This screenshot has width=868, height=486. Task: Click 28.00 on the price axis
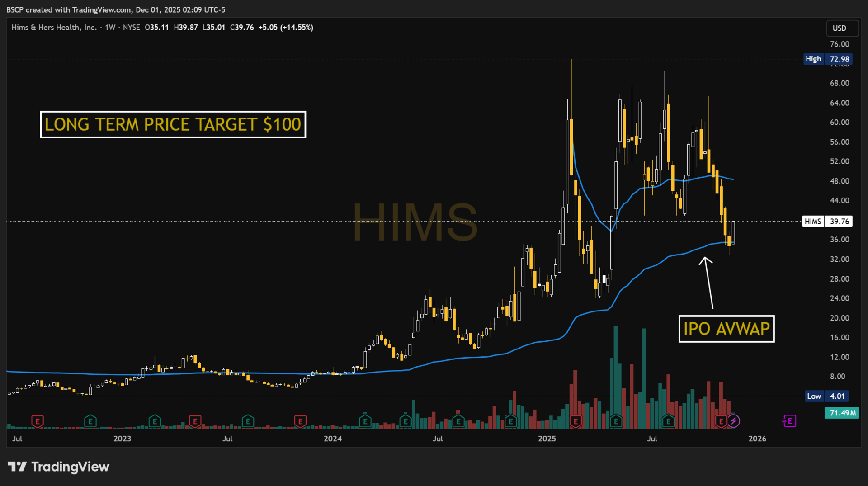coord(840,279)
